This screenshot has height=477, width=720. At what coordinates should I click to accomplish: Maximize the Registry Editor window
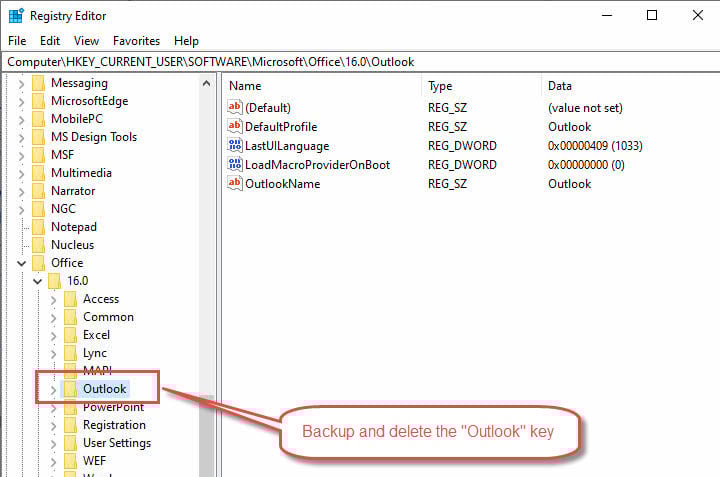652,16
